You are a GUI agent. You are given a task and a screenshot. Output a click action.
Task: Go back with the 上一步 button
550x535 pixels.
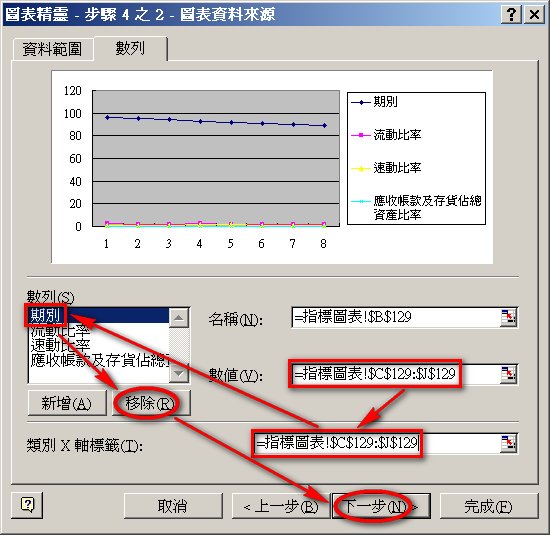tap(281, 506)
